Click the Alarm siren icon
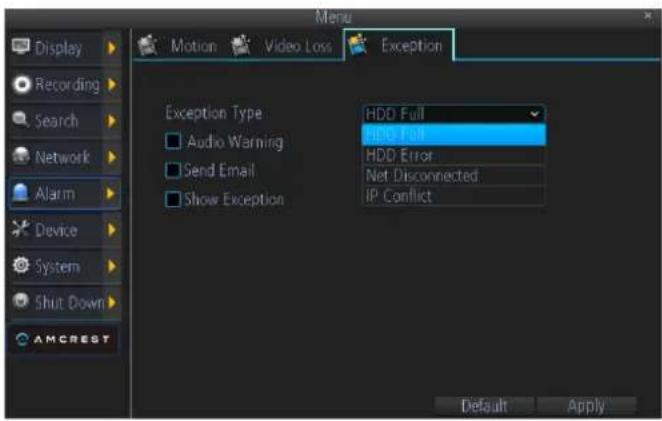 point(20,193)
